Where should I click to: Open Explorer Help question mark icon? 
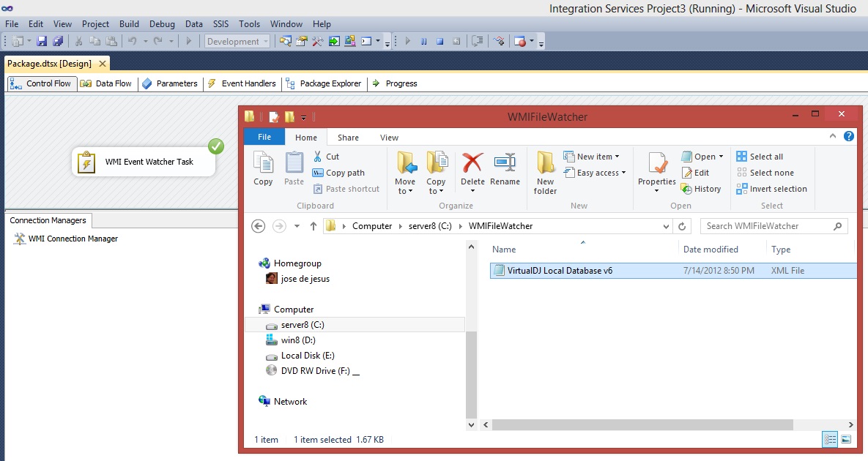pyautogui.click(x=849, y=137)
